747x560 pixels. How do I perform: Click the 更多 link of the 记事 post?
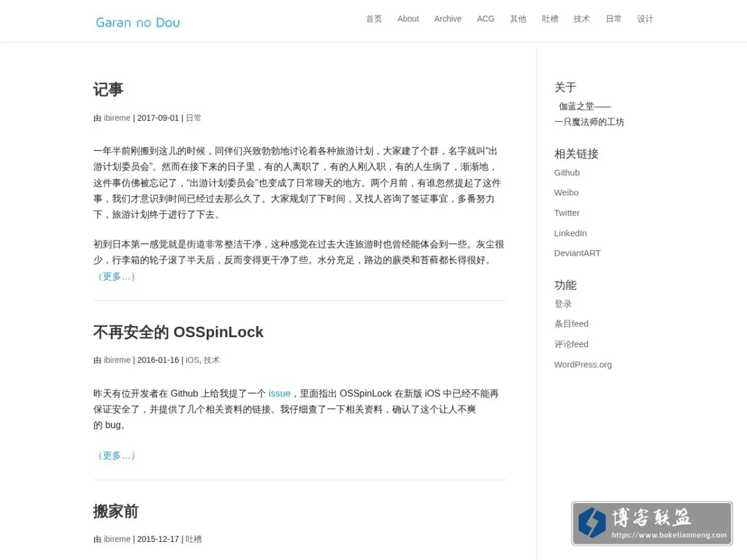point(115,276)
